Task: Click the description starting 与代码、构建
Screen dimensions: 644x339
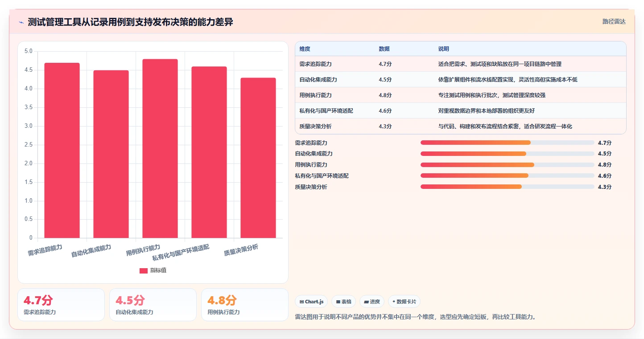Action: pos(505,127)
